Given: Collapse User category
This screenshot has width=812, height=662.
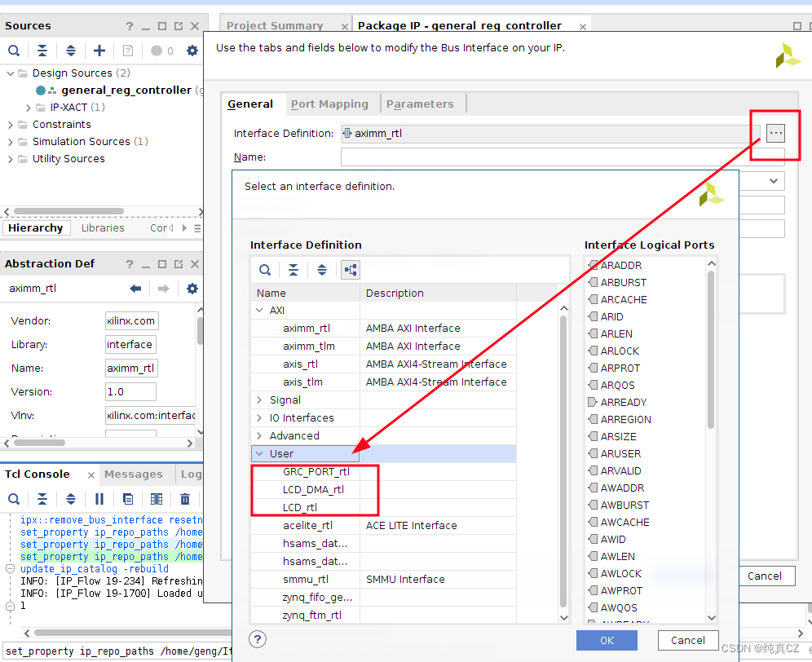Looking at the screenshot, I should tap(259, 454).
